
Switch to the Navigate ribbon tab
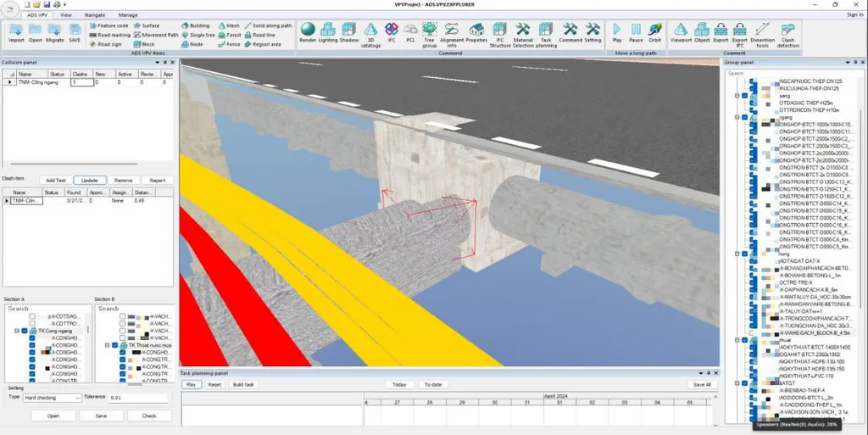95,15
